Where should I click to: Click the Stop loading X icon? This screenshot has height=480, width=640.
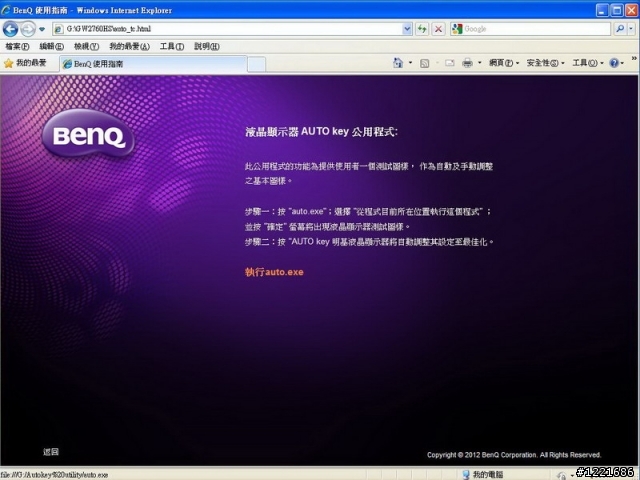coord(438,29)
